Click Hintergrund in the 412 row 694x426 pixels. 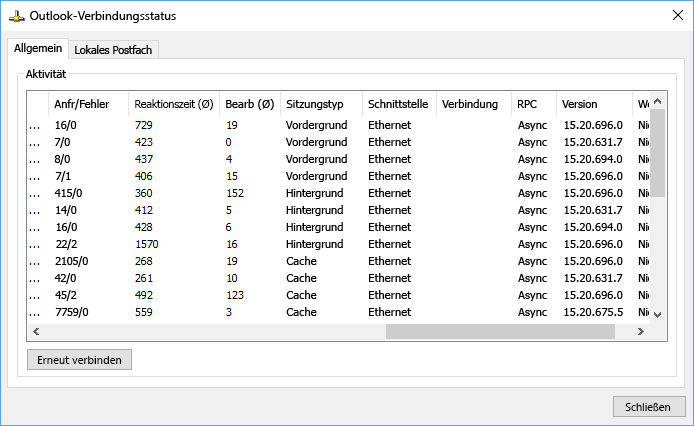[314, 210]
